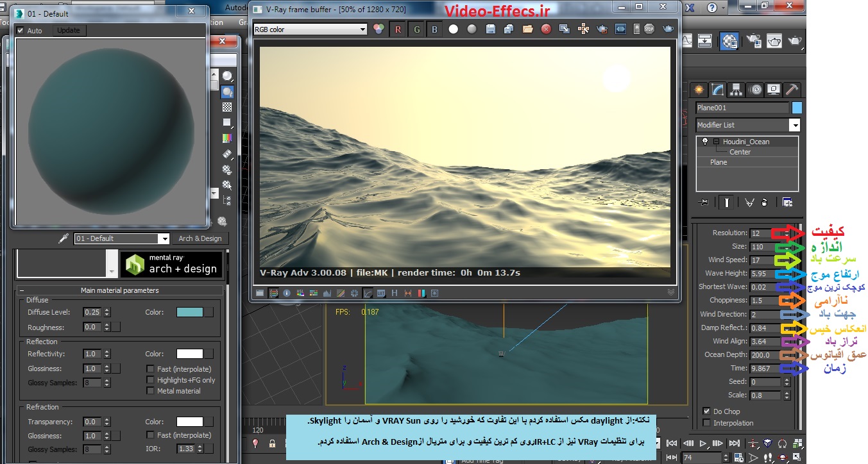Image resolution: width=868 pixels, height=464 pixels.
Task: Toggle Houdini_Ocean modifier lightbulb
Action: (x=705, y=142)
